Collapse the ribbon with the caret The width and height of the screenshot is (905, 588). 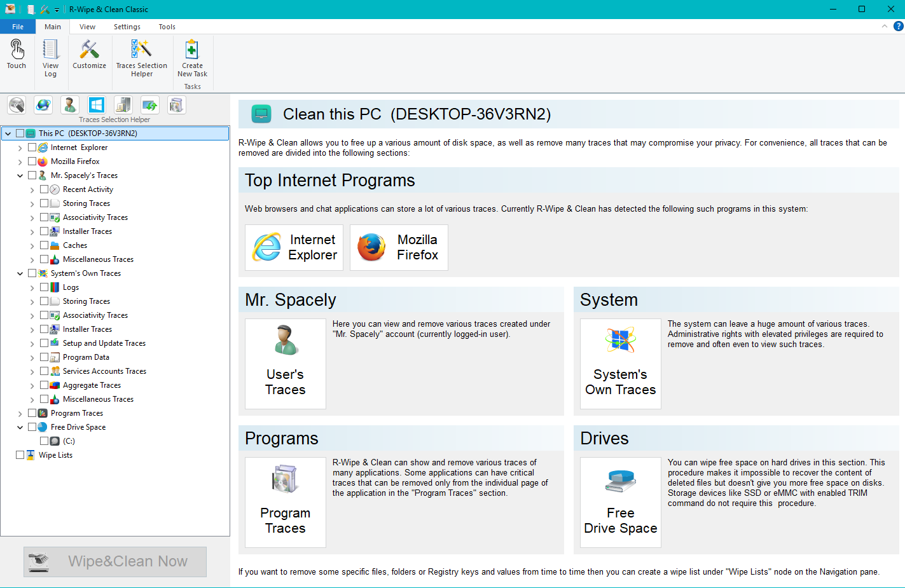pos(885,26)
